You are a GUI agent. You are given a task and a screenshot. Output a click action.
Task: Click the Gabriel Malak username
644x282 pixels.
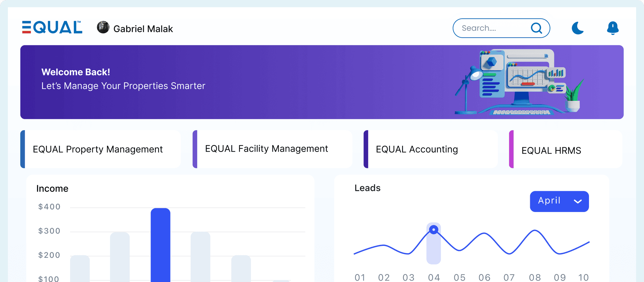click(143, 29)
